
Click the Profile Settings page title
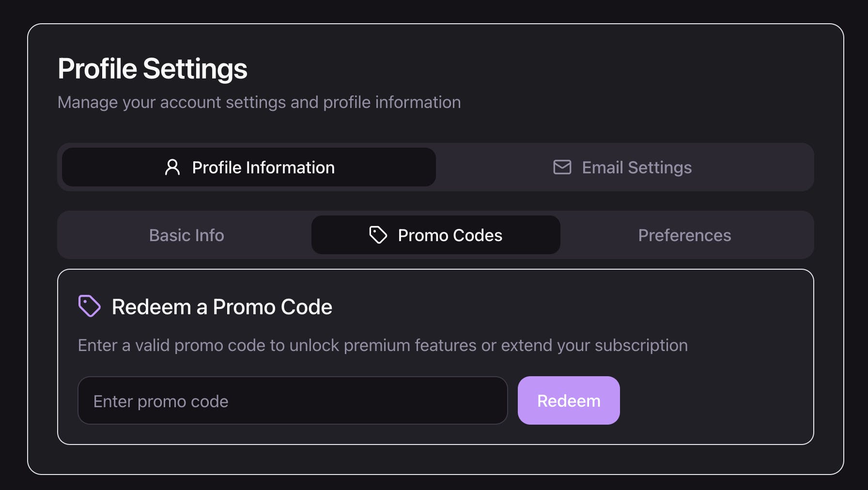point(153,68)
